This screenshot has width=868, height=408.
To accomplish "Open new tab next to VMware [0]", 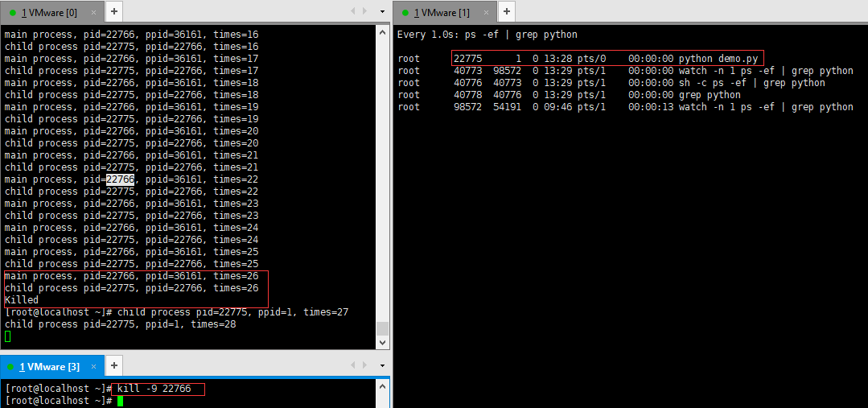I will coord(113,11).
